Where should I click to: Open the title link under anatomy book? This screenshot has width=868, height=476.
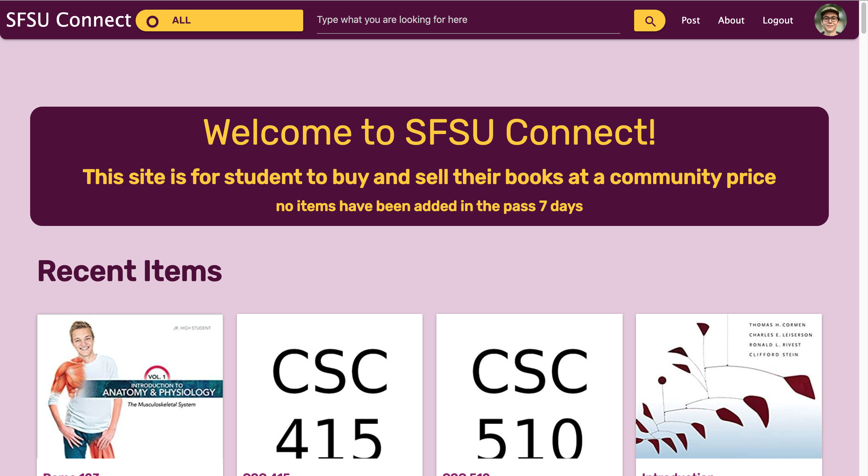(71, 473)
